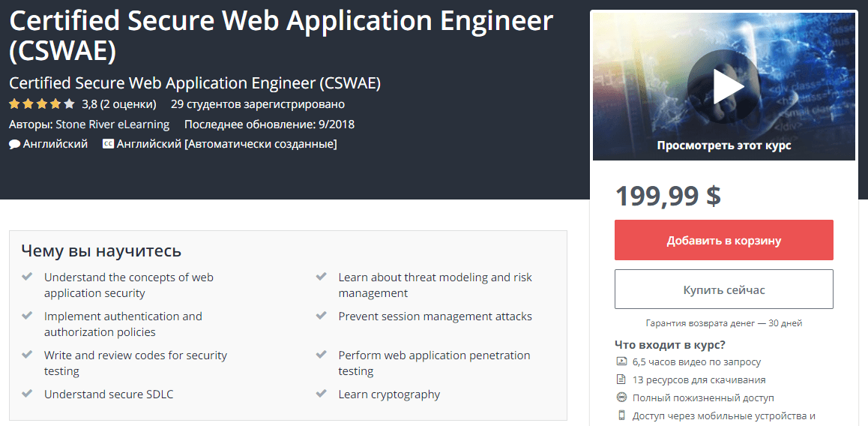Click the closed captions CC icon

point(109,145)
